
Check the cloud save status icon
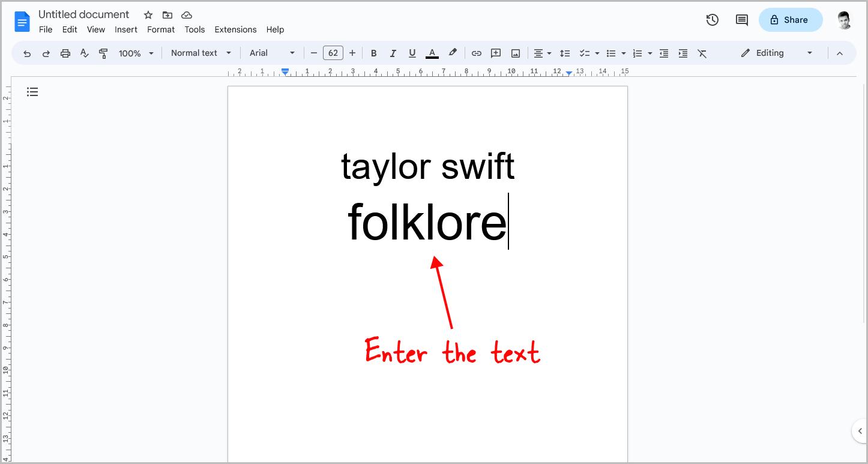[187, 15]
